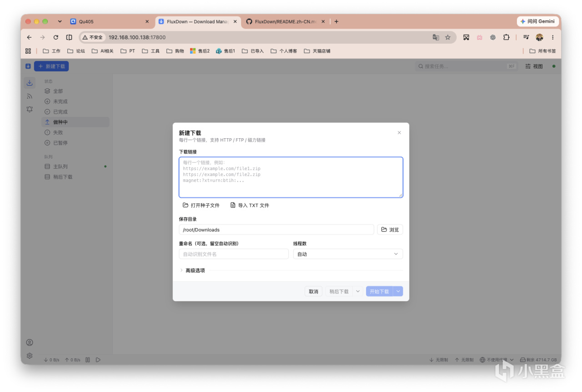Screen dimensions: 582x392
Task: Open the bookmarks bar apps grid icon
Action: pos(28,51)
